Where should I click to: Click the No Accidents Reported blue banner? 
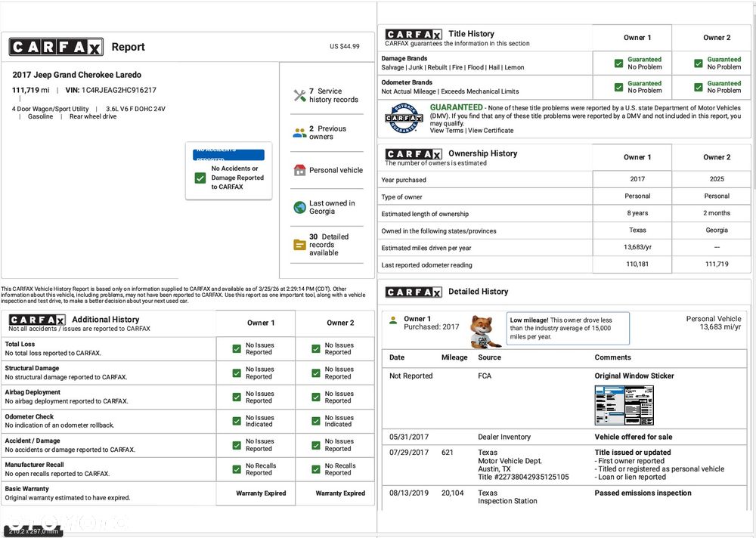pyautogui.click(x=228, y=154)
